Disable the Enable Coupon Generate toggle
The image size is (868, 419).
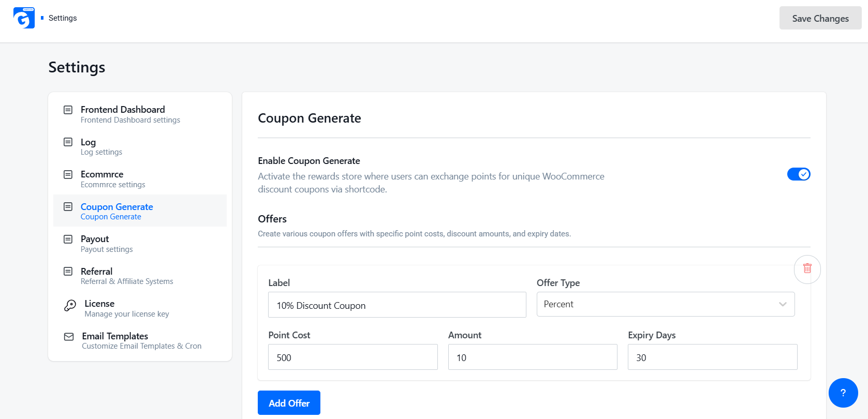tap(799, 174)
